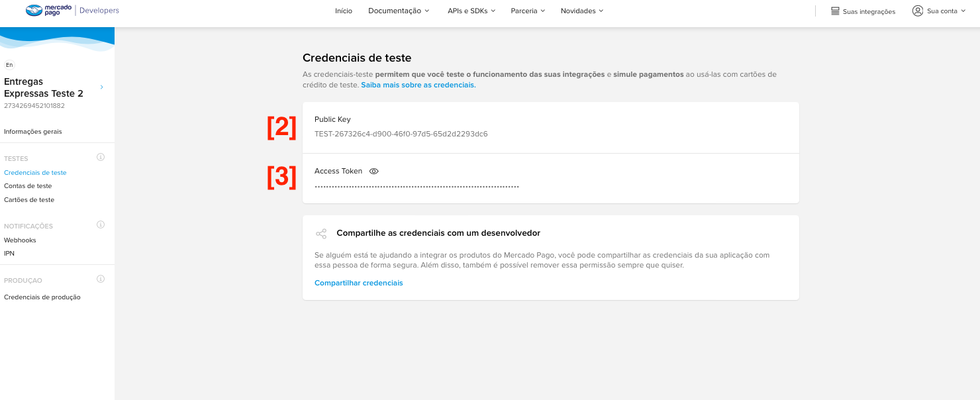Open the Novidades dropdown
Screen dimensions: 980x400
click(581, 11)
